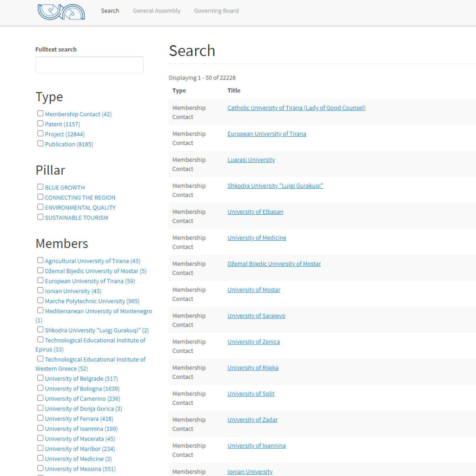
Task: Check University of Camerino member checkbox
Action: click(40, 398)
